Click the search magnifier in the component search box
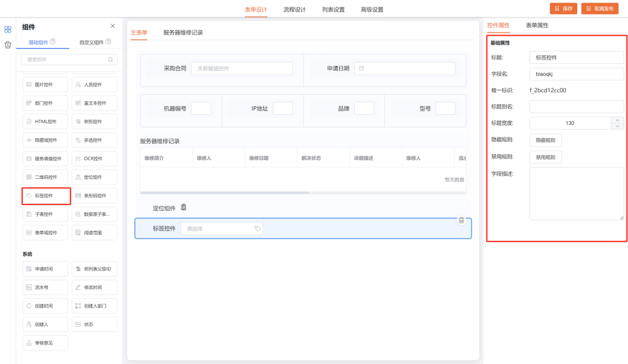 [x=111, y=60]
